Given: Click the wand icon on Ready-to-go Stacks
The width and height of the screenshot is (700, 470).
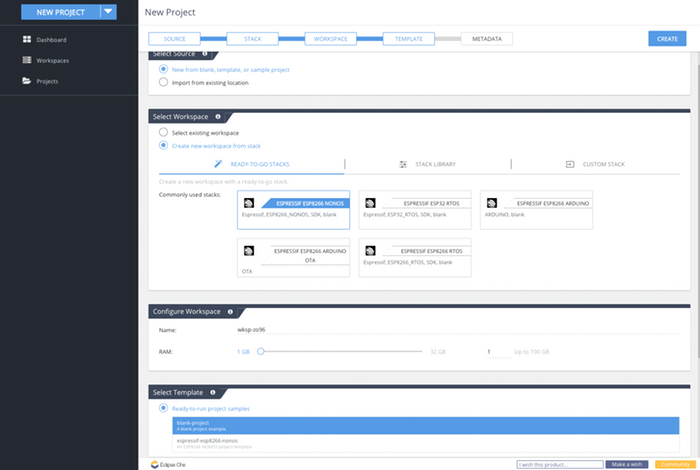Looking at the screenshot, I should point(218,164).
